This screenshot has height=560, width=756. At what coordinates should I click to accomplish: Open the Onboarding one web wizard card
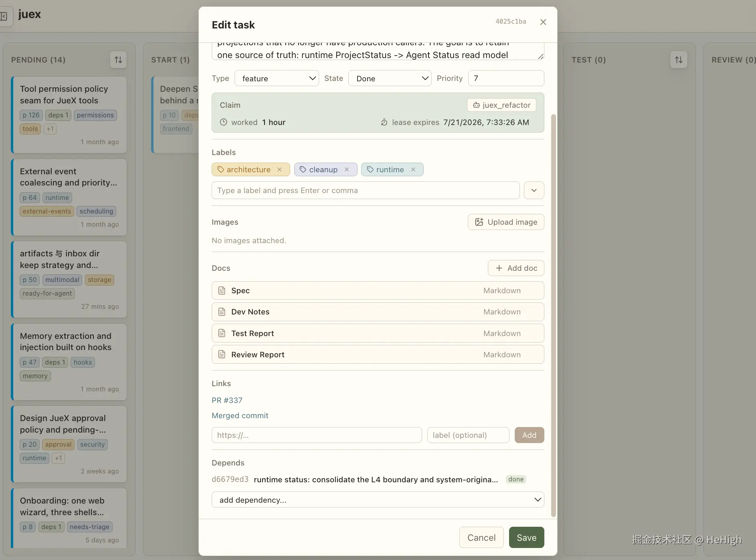coord(69,518)
